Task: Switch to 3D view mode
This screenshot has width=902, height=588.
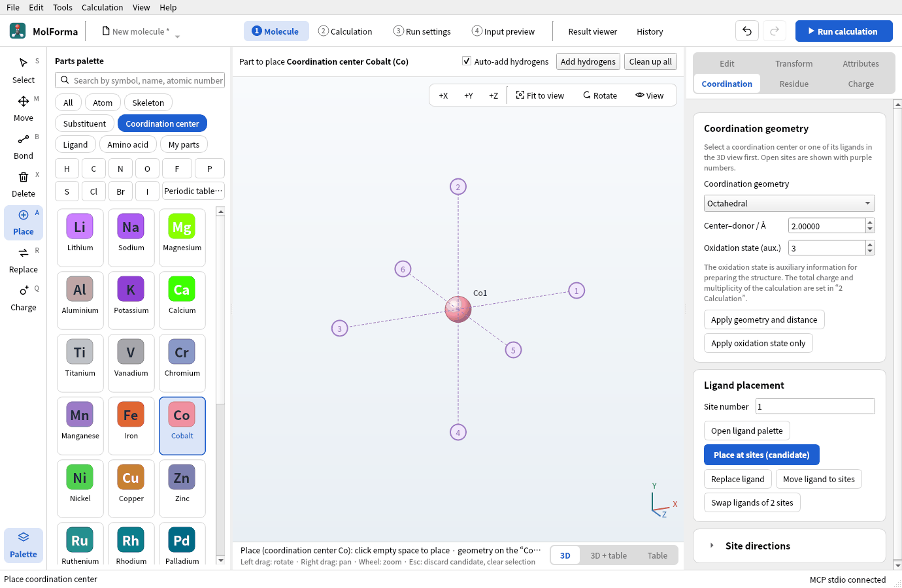Action: [565, 555]
